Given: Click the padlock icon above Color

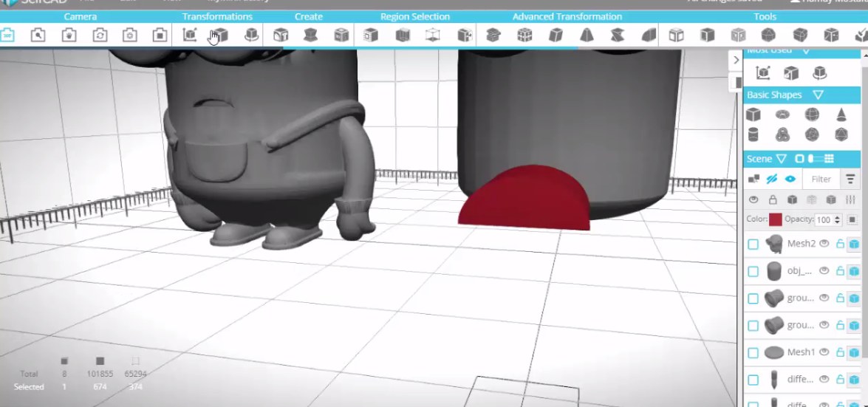Looking at the screenshot, I should coord(773,200).
